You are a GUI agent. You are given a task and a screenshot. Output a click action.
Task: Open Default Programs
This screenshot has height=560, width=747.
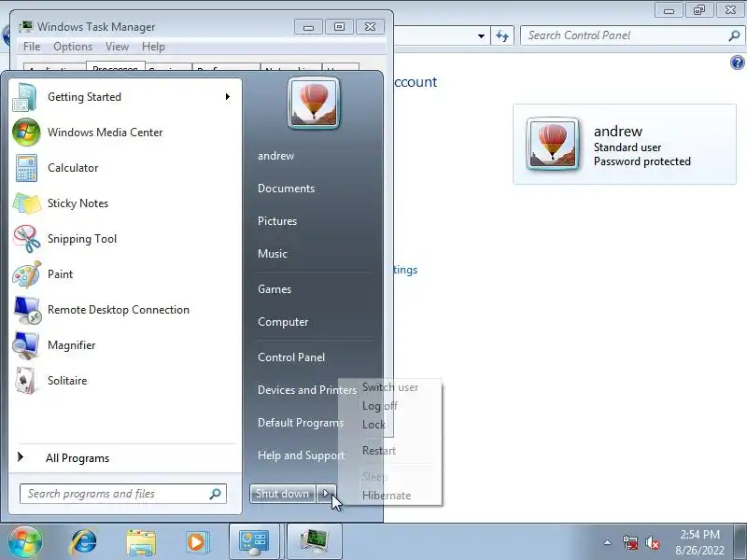[301, 423]
